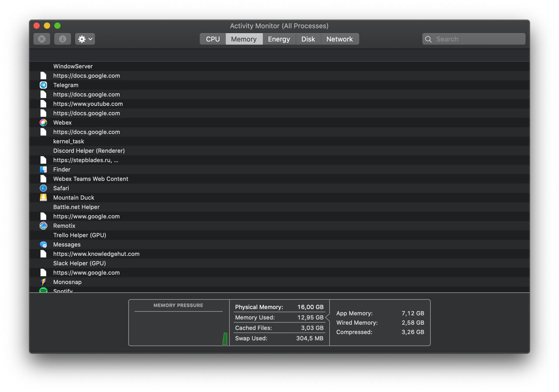This screenshot has height=392, width=559.
Task: Click the Cached Files 3,03 GB value
Action: click(312, 328)
